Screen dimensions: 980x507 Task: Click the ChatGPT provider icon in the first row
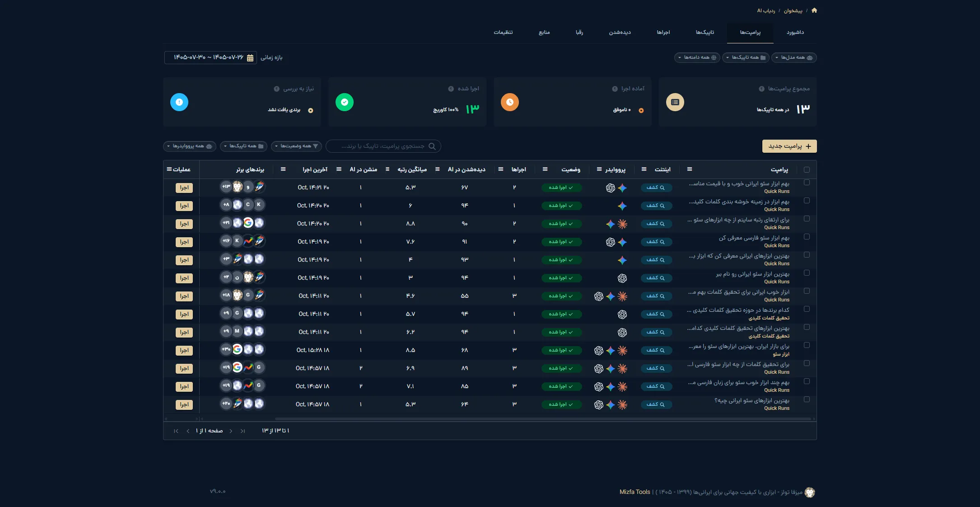point(611,188)
